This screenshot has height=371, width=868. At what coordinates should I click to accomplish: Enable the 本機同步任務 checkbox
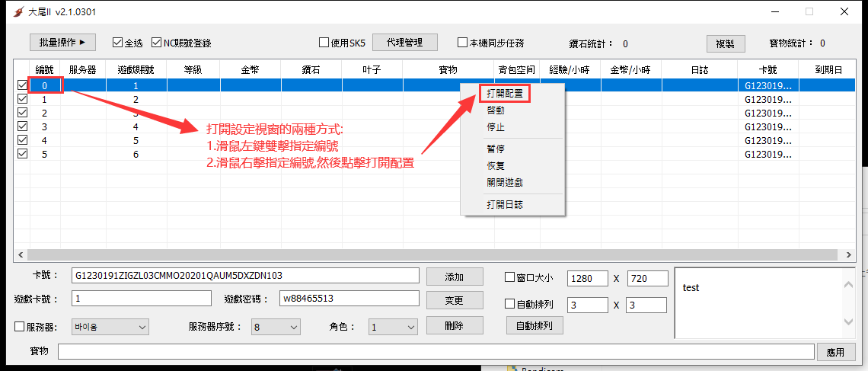click(x=462, y=43)
